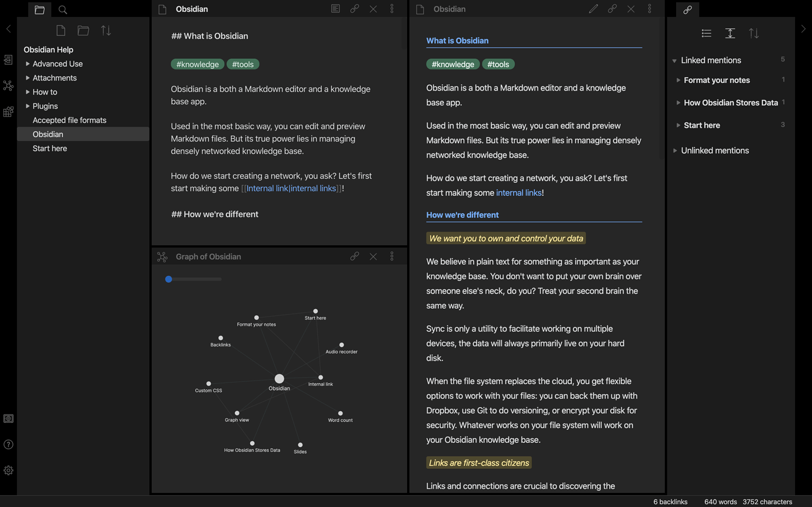Switch preview pane to edit mode
Image resolution: width=812 pixels, height=507 pixels.
click(x=593, y=9)
